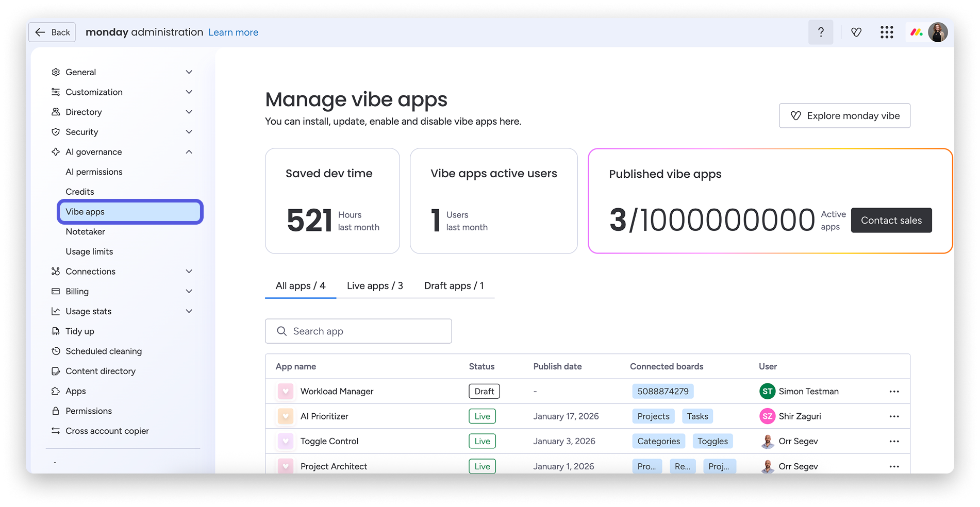Click the Directory people icon
This screenshot has width=980, height=507.
point(56,112)
